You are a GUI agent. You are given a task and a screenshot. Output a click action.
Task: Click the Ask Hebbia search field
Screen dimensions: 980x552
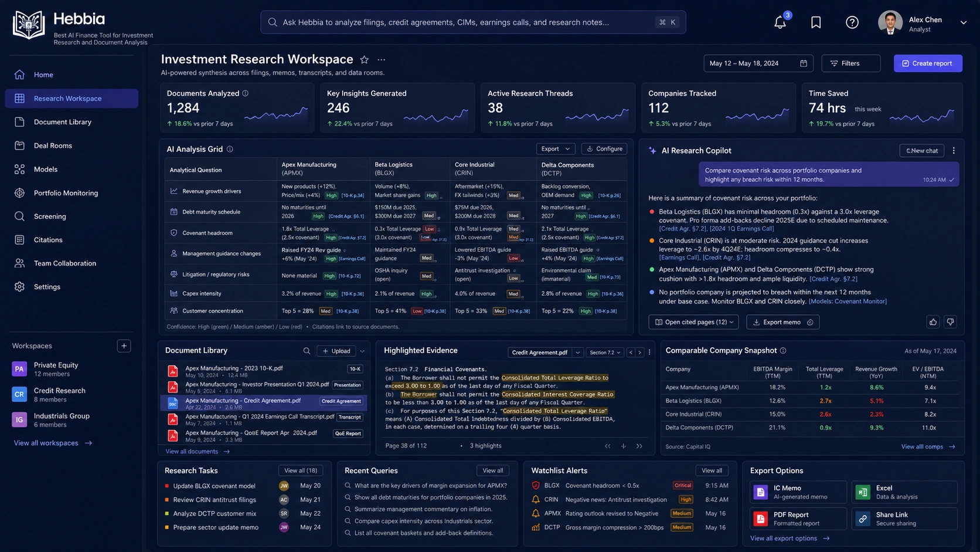(x=473, y=22)
